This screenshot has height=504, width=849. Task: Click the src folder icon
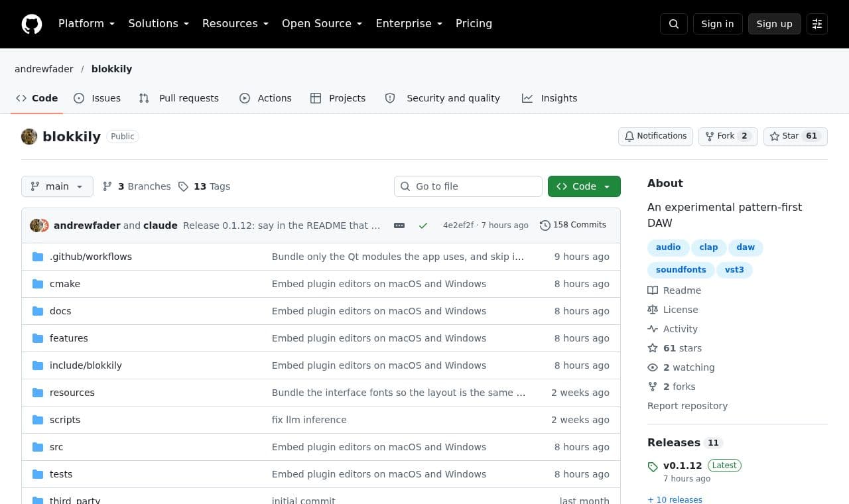click(x=38, y=447)
